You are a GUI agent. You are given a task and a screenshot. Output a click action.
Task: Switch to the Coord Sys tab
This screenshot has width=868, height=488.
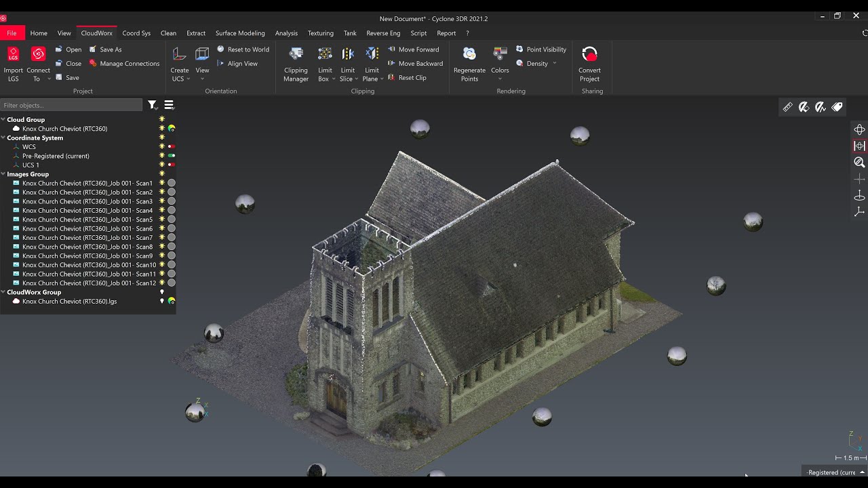(136, 33)
